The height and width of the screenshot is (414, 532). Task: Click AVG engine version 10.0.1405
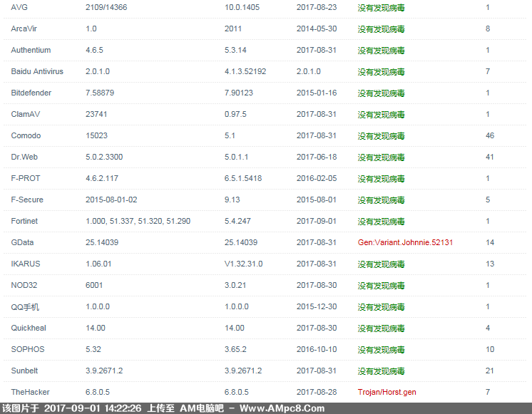tap(242, 7)
